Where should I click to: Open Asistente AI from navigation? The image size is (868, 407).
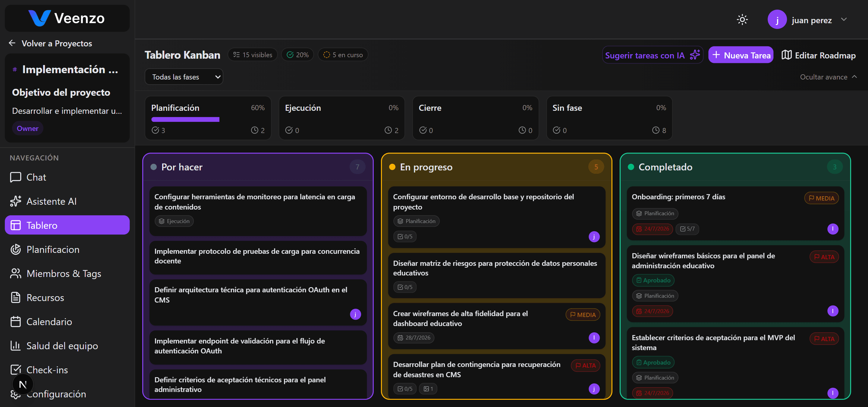[x=67, y=201]
